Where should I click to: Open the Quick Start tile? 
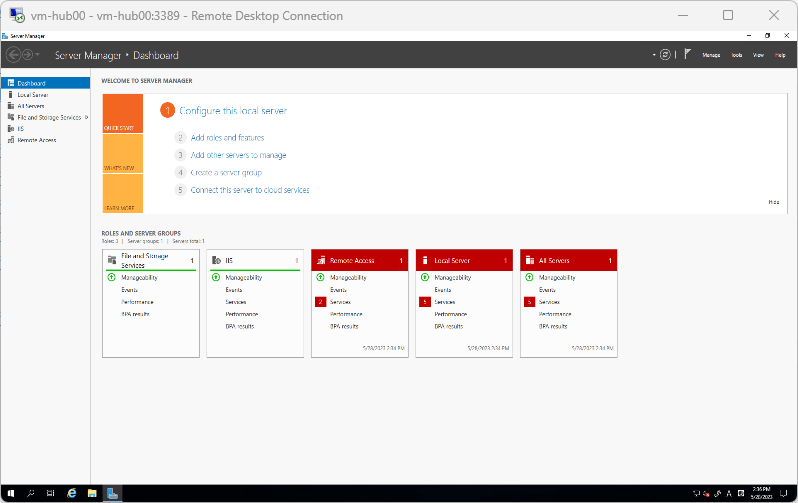123,114
